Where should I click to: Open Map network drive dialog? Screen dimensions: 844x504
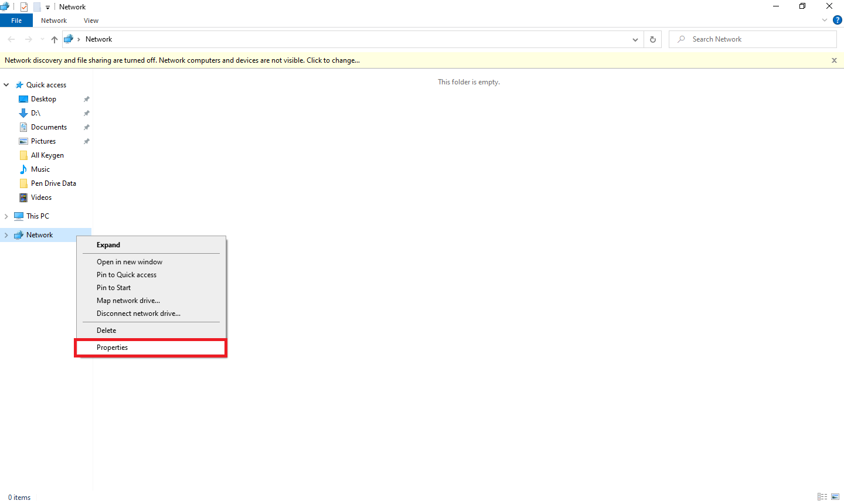[x=151, y=301]
